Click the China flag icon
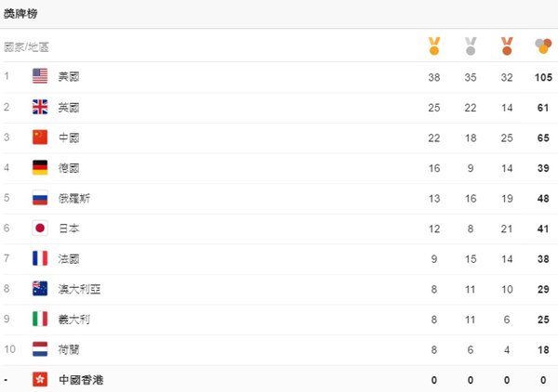The image size is (558, 392). click(x=40, y=137)
